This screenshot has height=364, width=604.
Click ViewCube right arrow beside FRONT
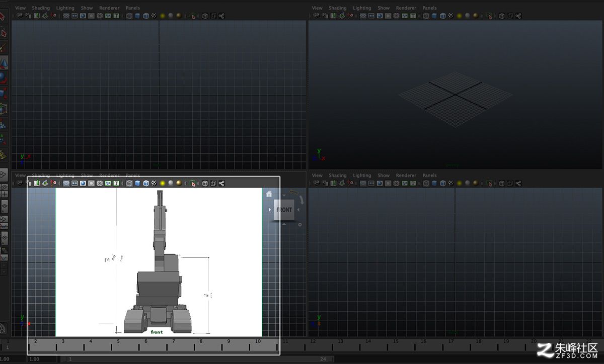pos(298,210)
